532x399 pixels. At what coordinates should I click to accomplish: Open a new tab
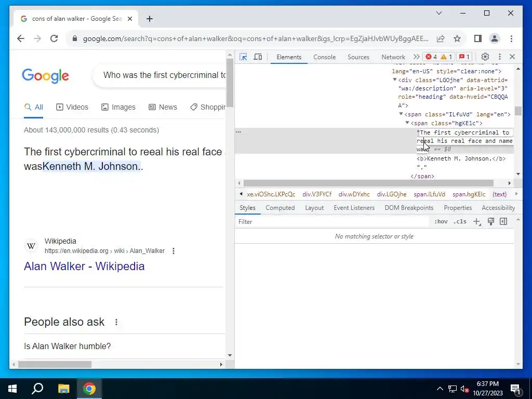150,19
